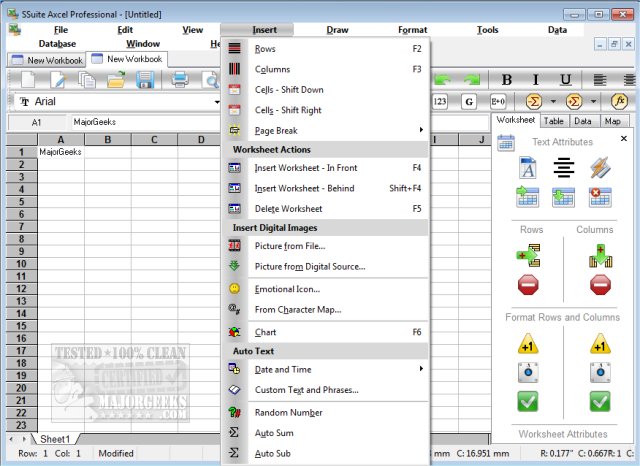640x466 pixels.
Task: Open dropdown arrow beside first Sigma icon
Action: click(x=553, y=101)
